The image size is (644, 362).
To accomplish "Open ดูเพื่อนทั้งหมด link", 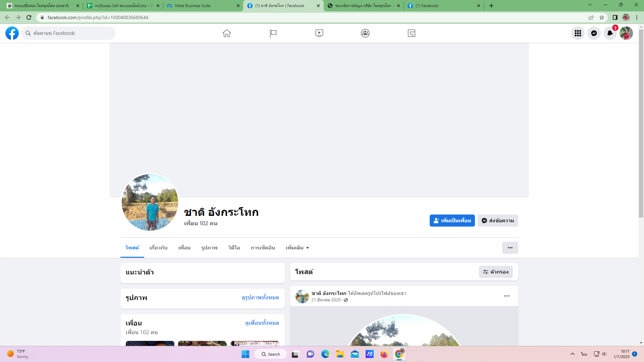I will [262, 323].
